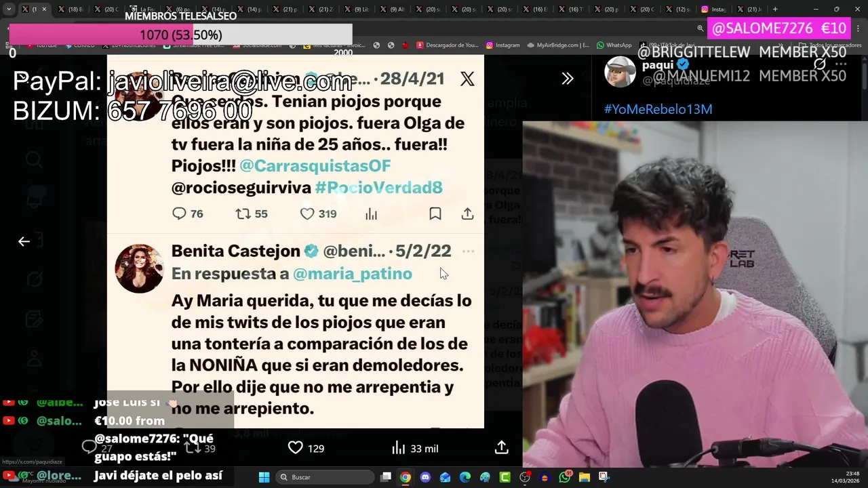View analytics icon on the piojos tweet
Screen dimensions: 868x488
[371, 214]
